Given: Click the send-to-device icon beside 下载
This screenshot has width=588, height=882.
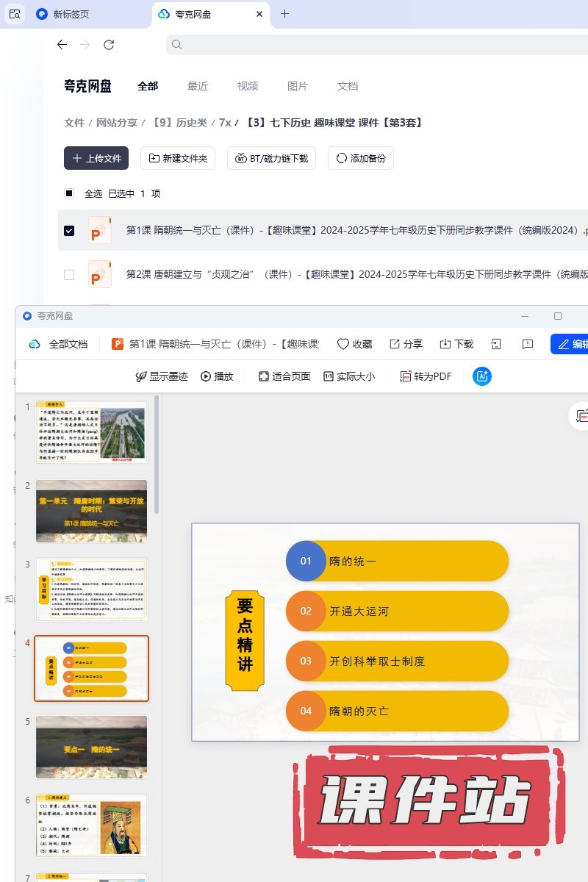Looking at the screenshot, I should click(x=496, y=344).
